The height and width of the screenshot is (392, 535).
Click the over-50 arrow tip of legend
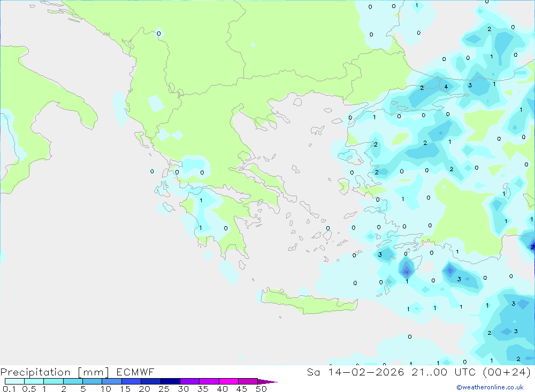(x=267, y=382)
